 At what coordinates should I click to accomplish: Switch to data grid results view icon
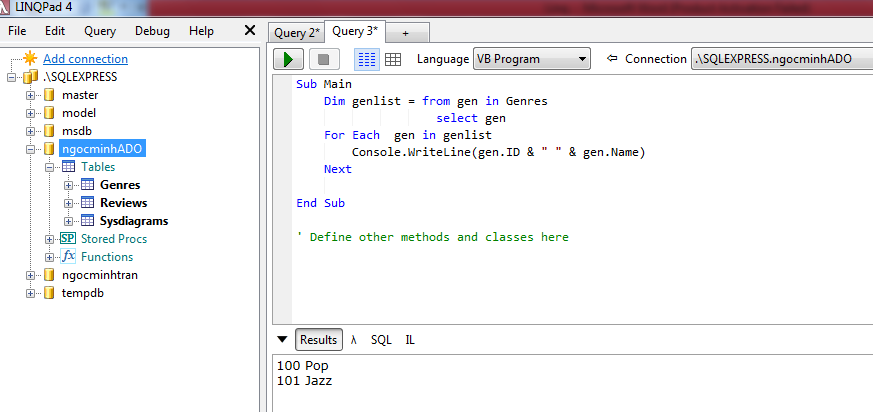tap(393, 59)
